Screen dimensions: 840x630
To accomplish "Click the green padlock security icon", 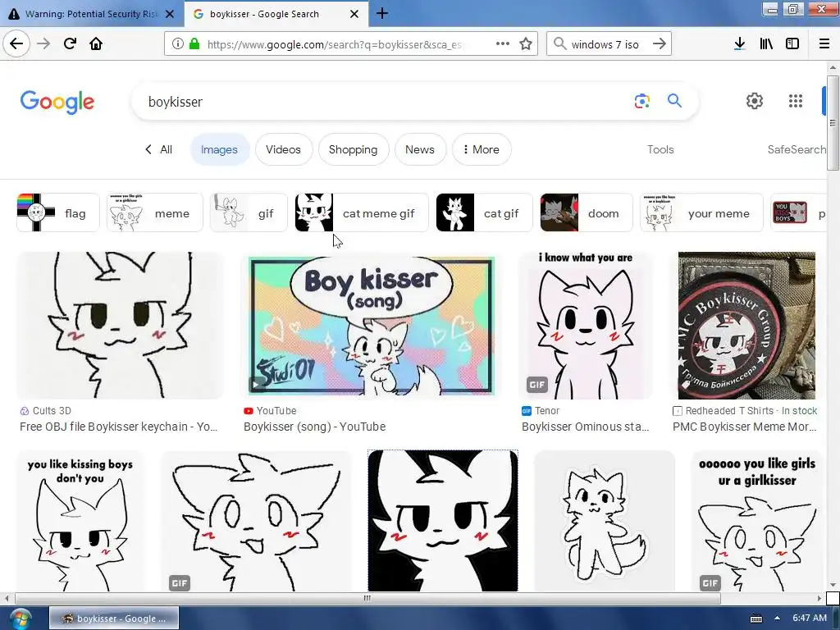I will point(194,44).
